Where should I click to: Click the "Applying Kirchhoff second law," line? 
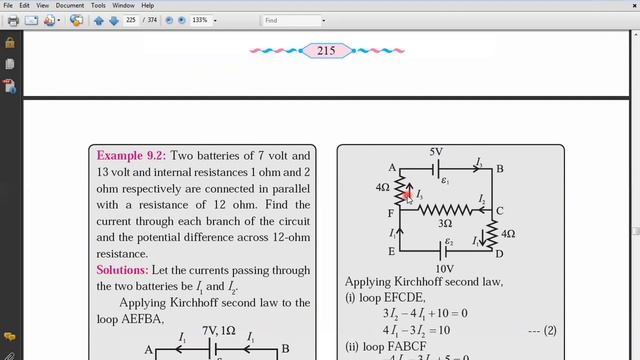[424, 282]
